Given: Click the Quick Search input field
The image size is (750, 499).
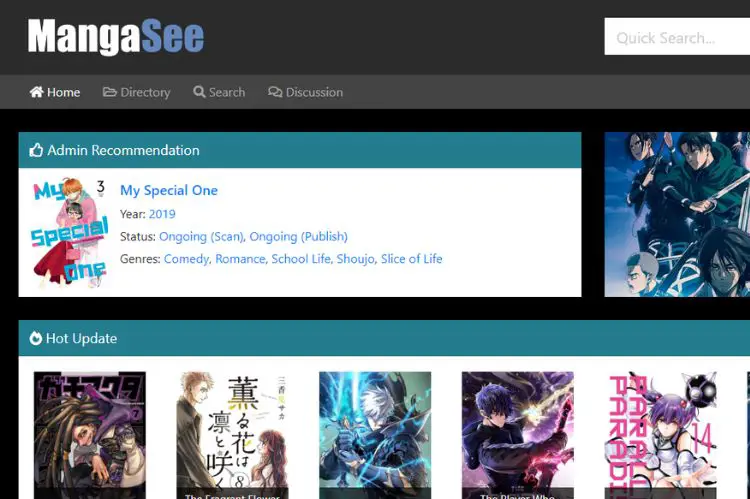Looking at the screenshot, I should click(x=677, y=37).
